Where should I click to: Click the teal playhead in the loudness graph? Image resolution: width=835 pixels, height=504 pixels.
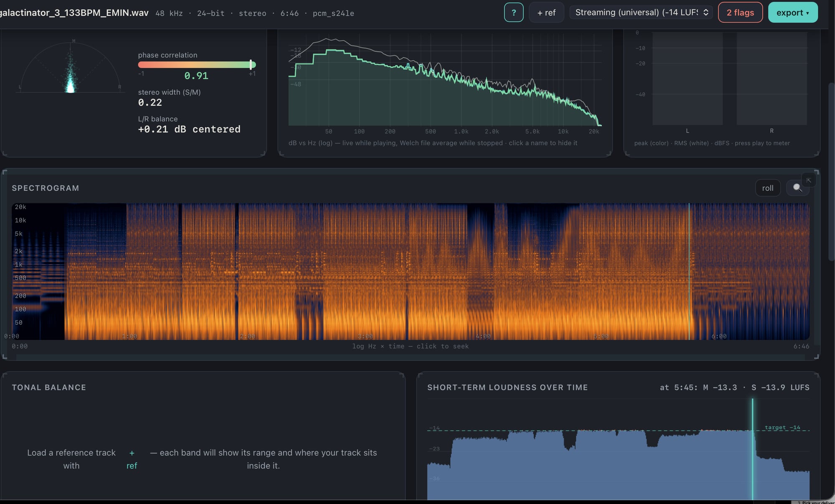752,449
